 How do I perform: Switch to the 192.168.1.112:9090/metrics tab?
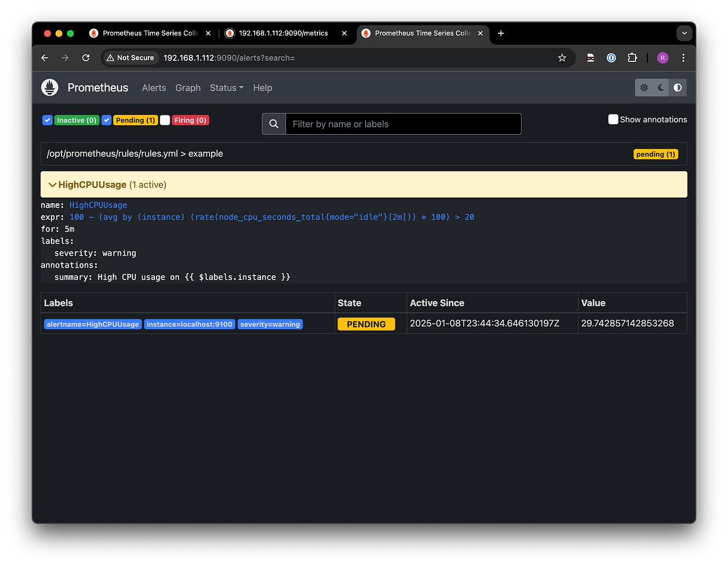[283, 33]
